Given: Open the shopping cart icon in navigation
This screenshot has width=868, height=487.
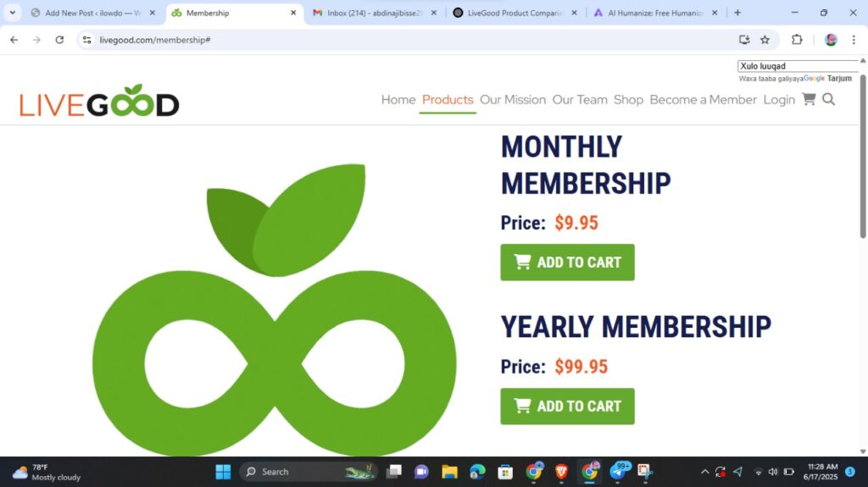Looking at the screenshot, I should pos(809,99).
